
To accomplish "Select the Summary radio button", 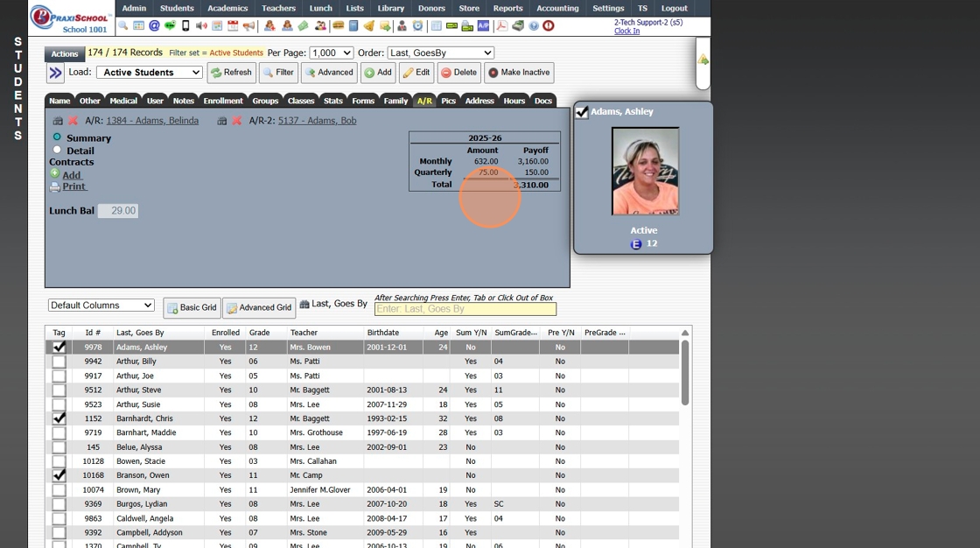I will (57, 137).
